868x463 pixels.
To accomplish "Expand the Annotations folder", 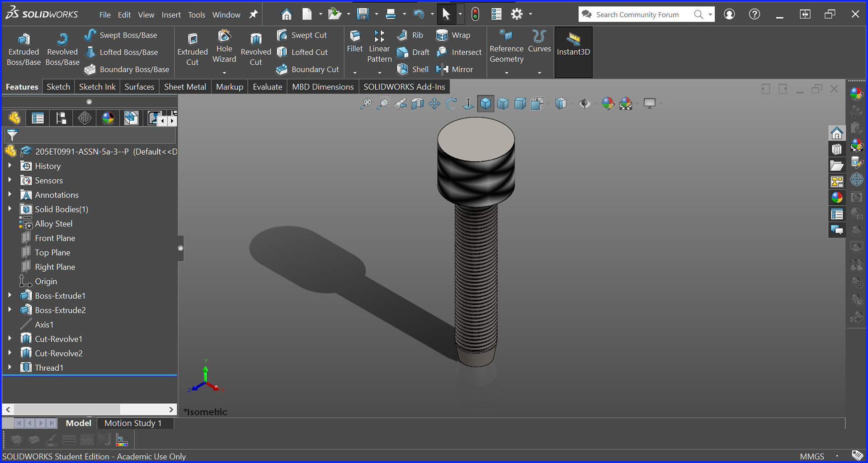I will point(9,195).
